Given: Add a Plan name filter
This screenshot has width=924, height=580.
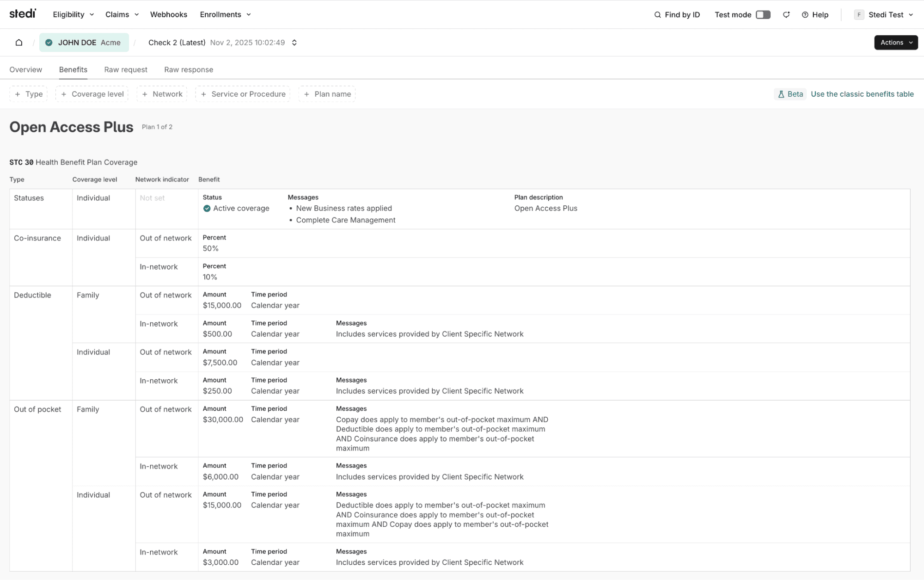Looking at the screenshot, I should pos(327,94).
